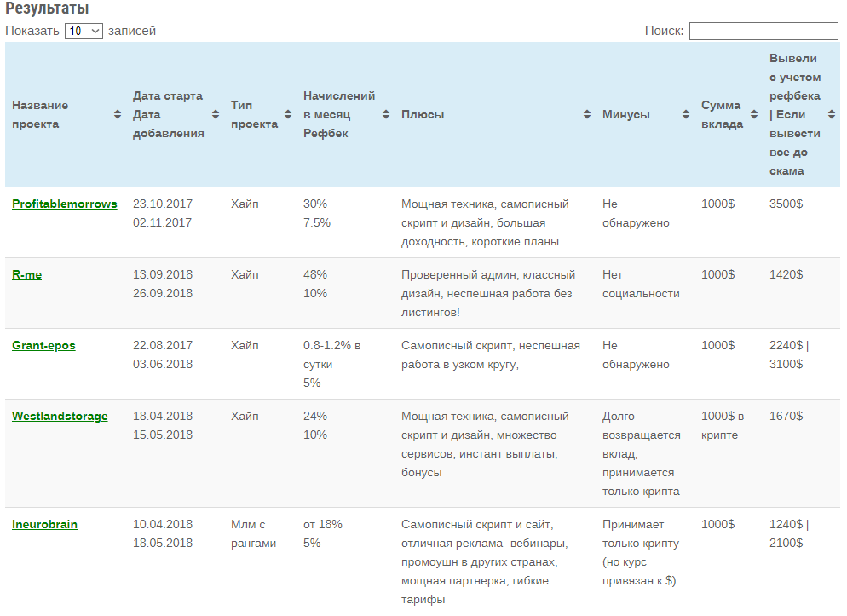847x616 pixels.
Task: Click the 0.8-1.2% в сутки rate
Action: click(x=331, y=354)
